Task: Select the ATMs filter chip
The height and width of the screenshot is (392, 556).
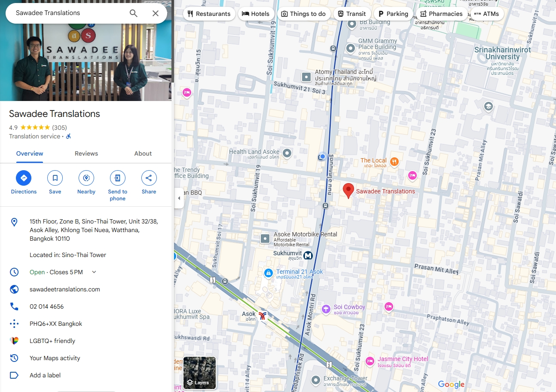Action: coord(487,14)
